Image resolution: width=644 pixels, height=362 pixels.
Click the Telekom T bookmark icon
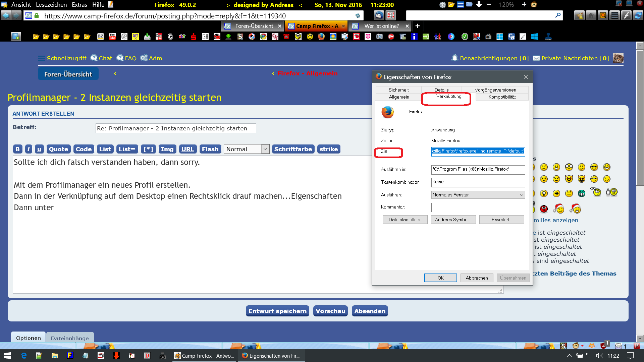[x=368, y=37]
